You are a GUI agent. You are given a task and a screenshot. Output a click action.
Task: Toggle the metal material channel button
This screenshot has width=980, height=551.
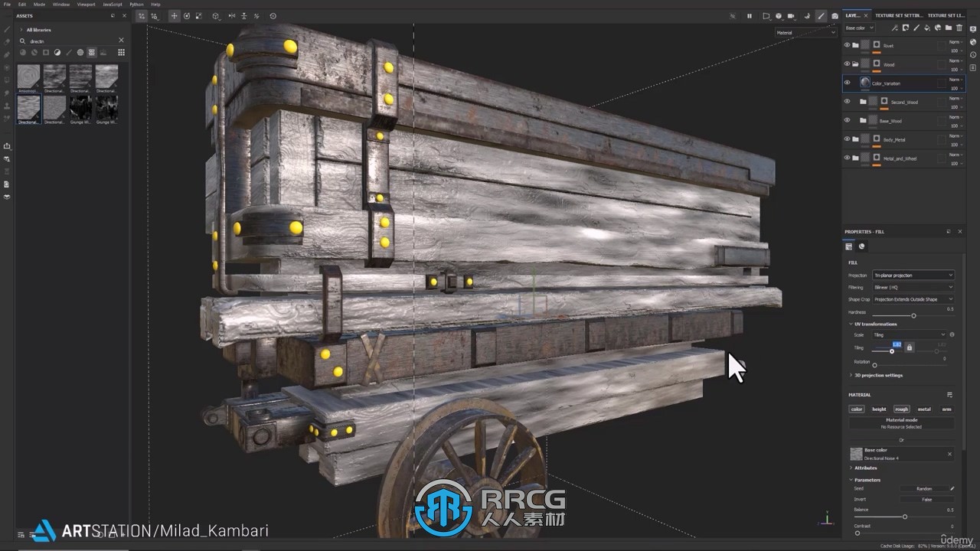pos(924,409)
